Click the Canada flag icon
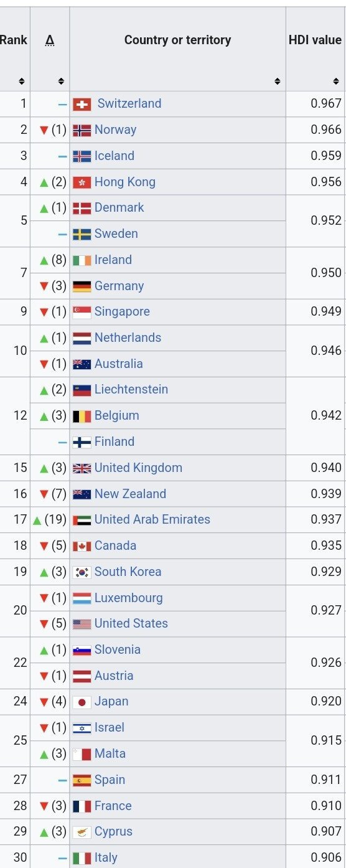 [82, 546]
